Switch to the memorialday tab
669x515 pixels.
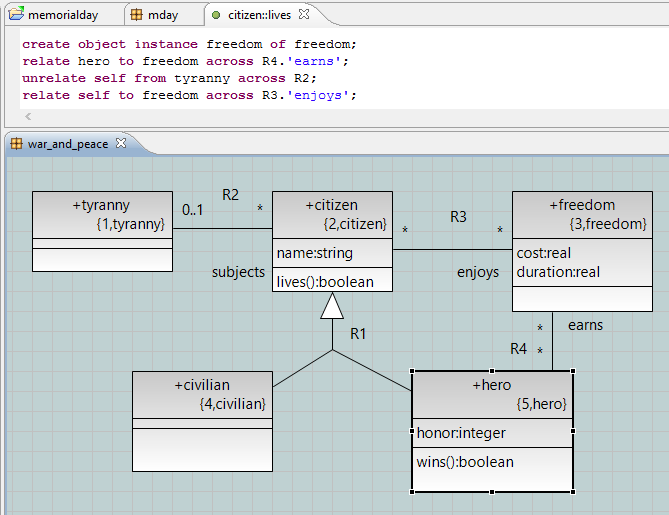click(x=62, y=15)
